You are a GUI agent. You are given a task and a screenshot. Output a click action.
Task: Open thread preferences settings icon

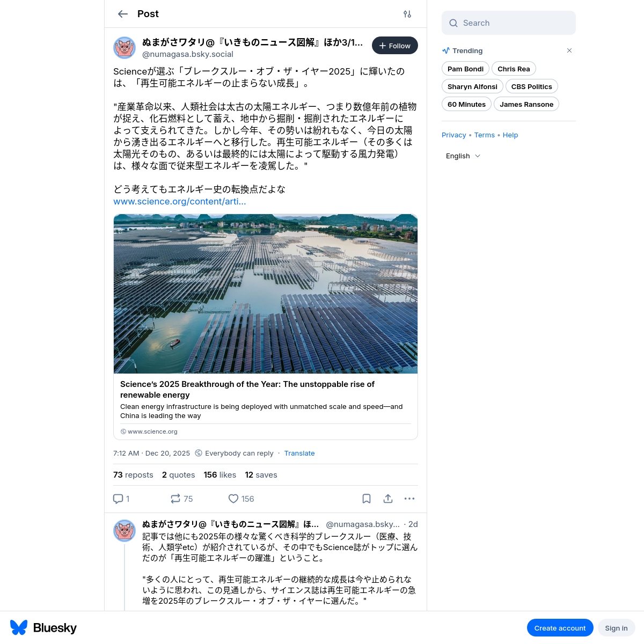pyautogui.click(x=407, y=14)
